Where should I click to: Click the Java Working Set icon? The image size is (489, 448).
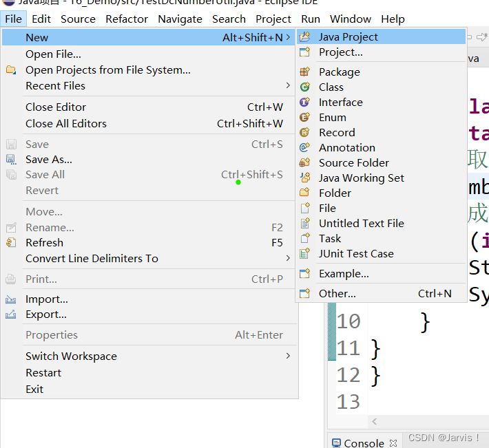tap(304, 178)
